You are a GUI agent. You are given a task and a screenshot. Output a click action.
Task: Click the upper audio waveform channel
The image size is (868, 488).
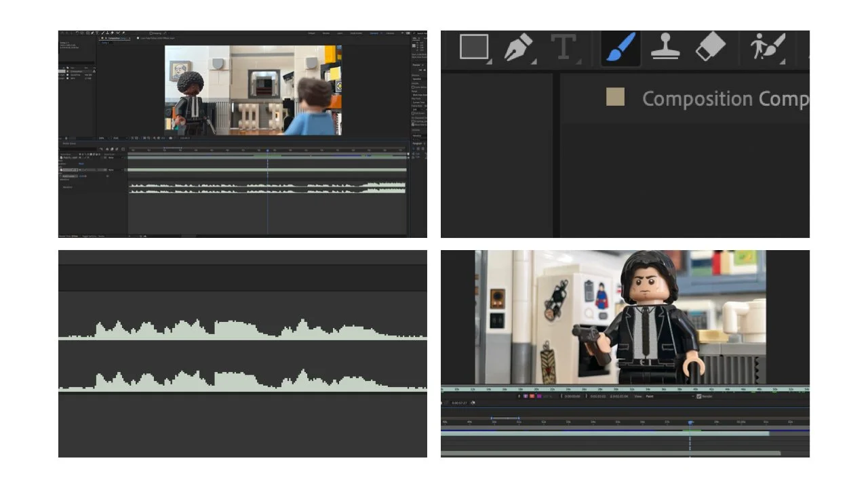[x=243, y=329]
